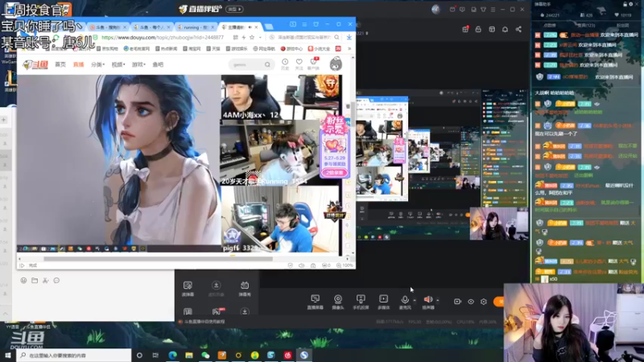Screen dimensions: 644x362
Task: Open the 鱼吧 nav item
Action: click(158, 64)
